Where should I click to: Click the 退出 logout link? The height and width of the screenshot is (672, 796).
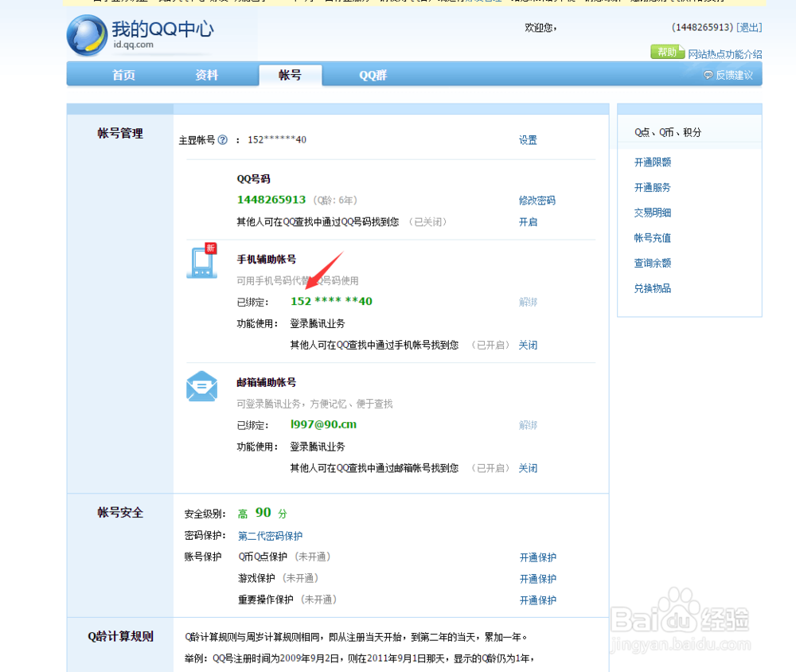(749, 27)
